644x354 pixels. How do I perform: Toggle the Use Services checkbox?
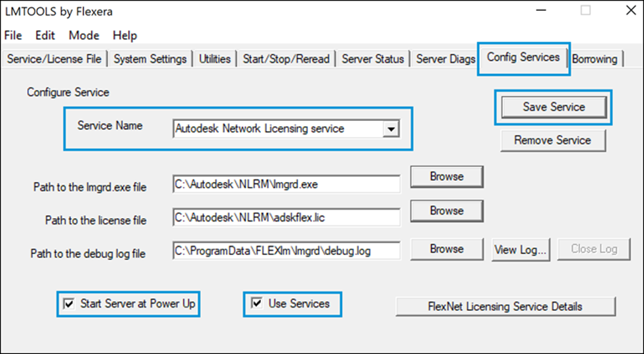click(258, 304)
